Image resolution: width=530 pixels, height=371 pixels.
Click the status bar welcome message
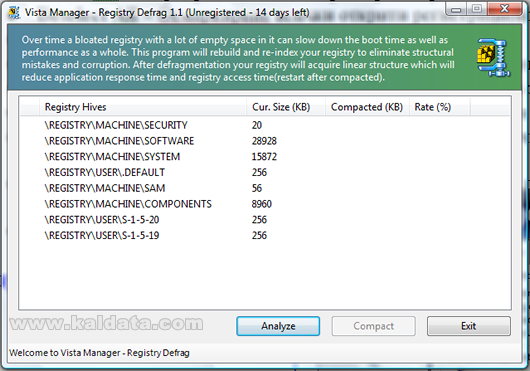[x=99, y=353]
